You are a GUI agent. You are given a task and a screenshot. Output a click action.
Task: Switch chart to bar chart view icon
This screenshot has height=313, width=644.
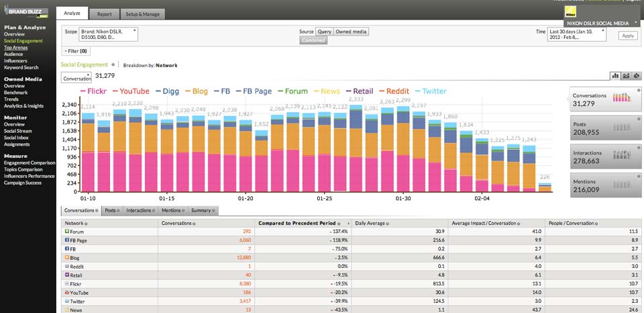615,76
